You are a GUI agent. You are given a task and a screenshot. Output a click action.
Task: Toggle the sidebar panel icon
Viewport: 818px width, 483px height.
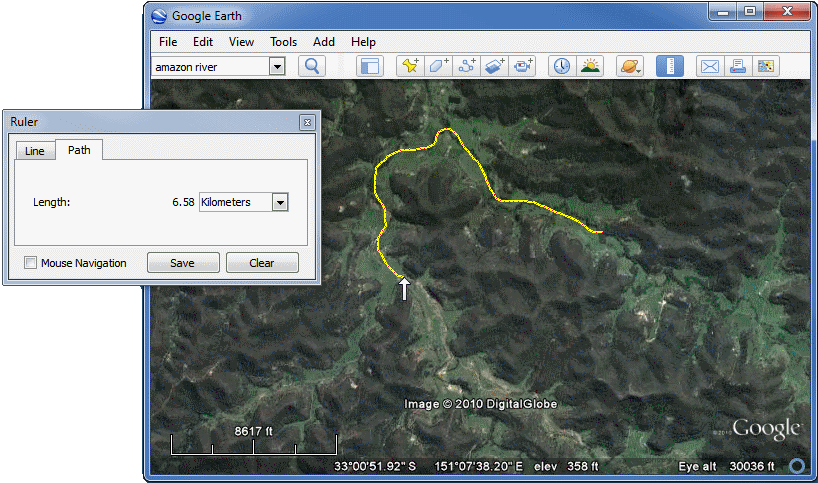click(x=370, y=66)
